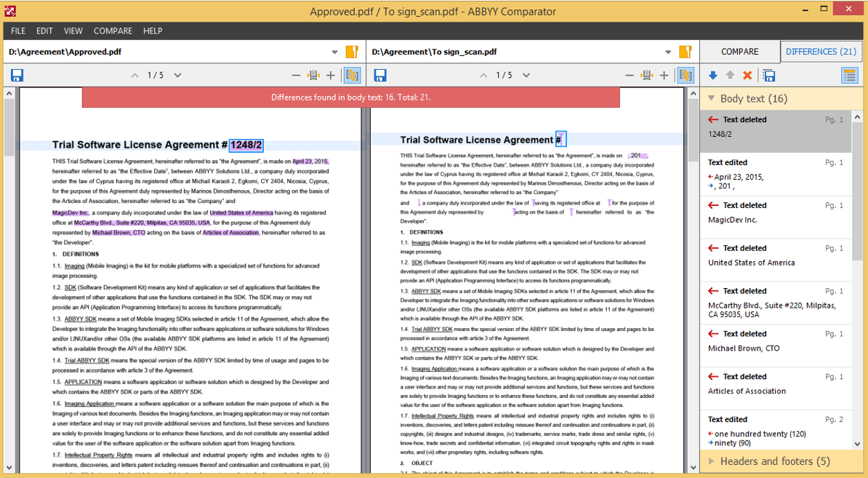868x478 pixels.
Task: Toggle difference highlighting in right pane
Action: click(x=685, y=76)
